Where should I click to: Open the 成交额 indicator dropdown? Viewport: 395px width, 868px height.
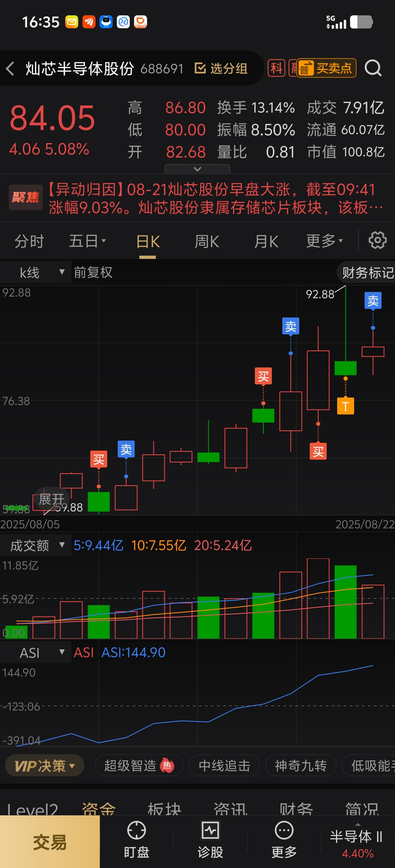pos(35,545)
